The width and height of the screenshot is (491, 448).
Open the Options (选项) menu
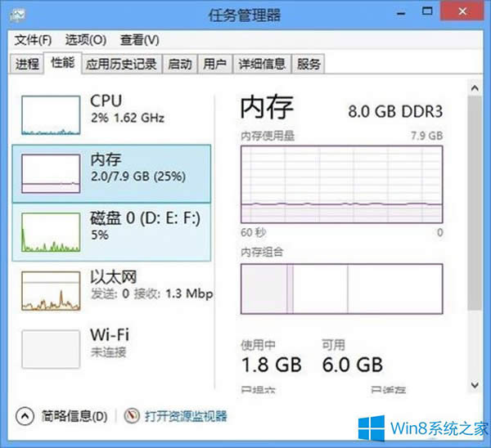click(x=86, y=39)
